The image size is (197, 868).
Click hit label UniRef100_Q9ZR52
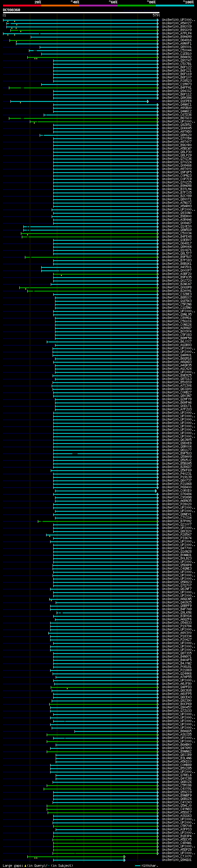176,125
